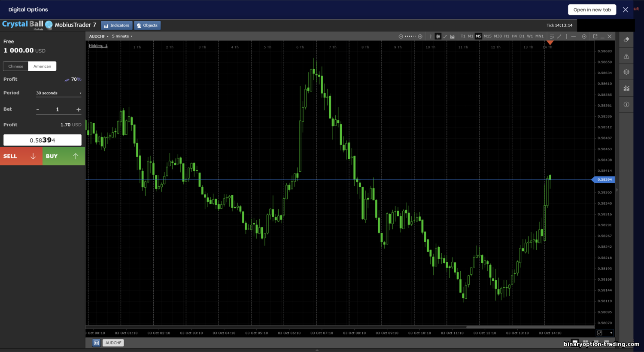Select the W1 timeframe
The width and height of the screenshot is (644, 352).
[x=530, y=36]
